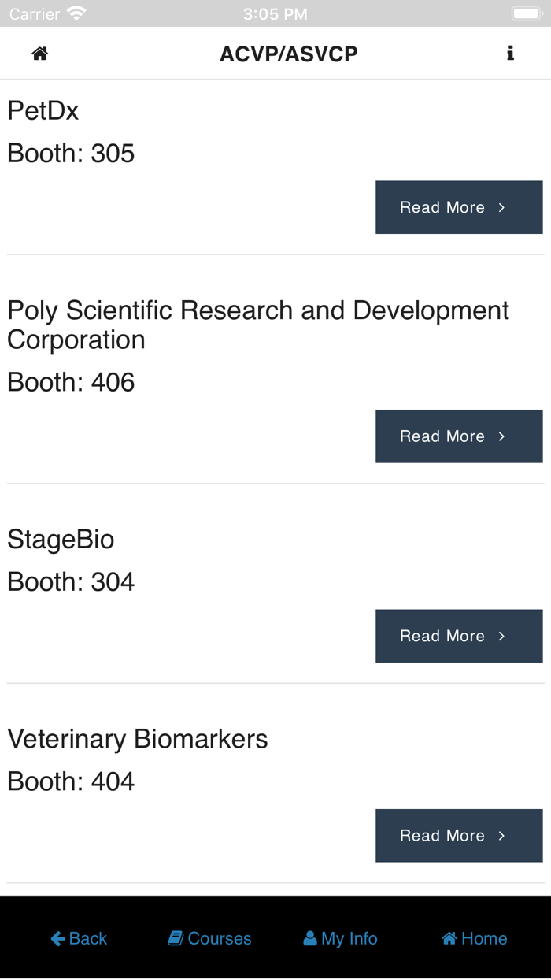Select the PetDx exhibitor name
This screenshot has width=551, height=980.
(x=43, y=110)
